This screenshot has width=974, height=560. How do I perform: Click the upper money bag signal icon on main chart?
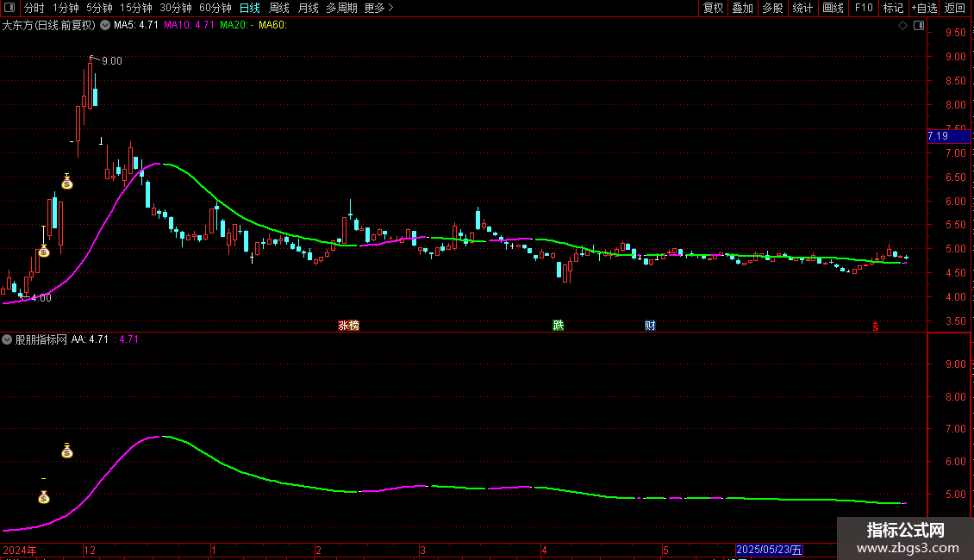[x=67, y=182]
